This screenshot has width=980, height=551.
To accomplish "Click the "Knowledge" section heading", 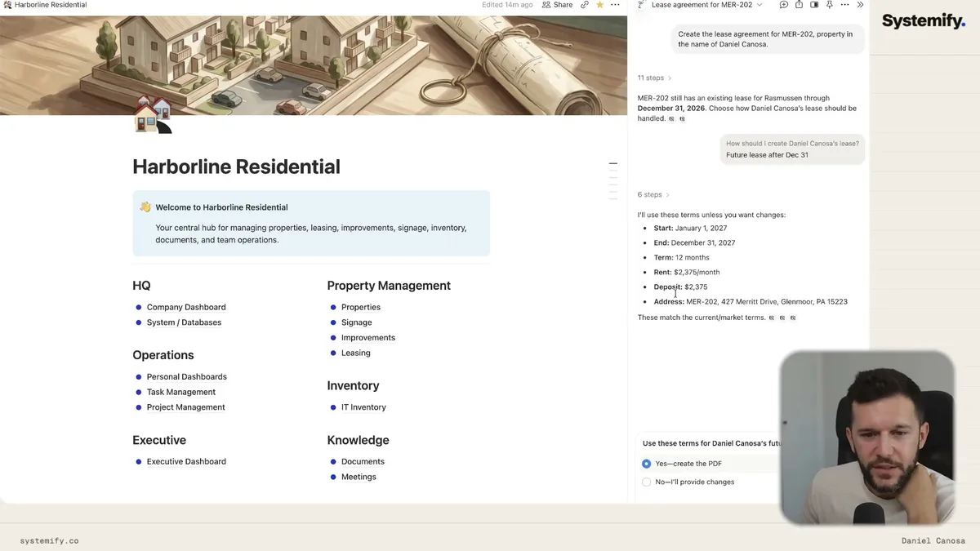I will pyautogui.click(x=358, y=440).
